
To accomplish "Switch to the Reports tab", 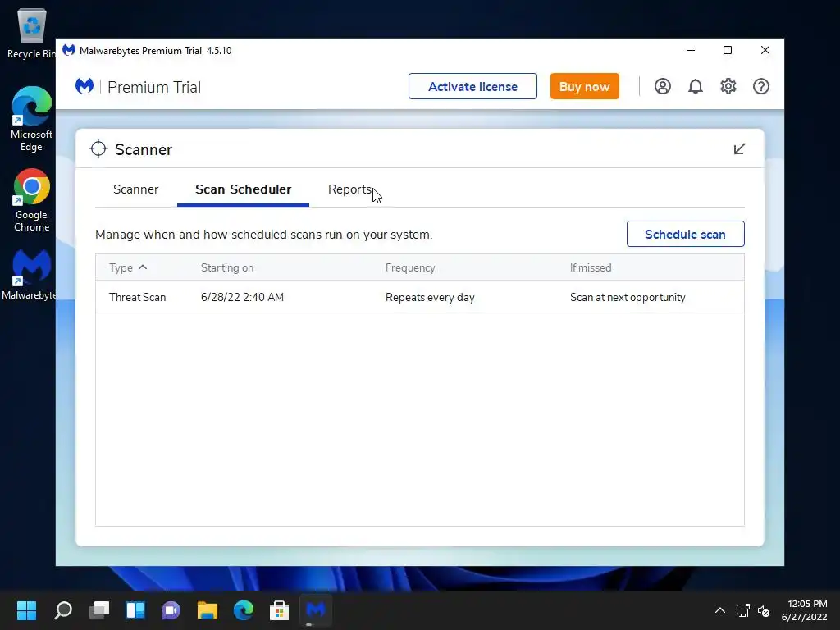I will [349, 189].
